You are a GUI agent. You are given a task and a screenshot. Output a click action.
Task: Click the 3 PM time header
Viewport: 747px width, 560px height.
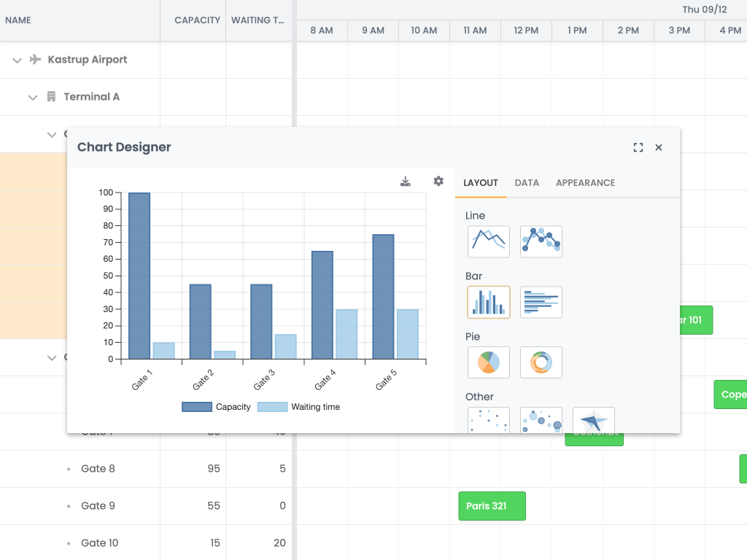[679, 31]
